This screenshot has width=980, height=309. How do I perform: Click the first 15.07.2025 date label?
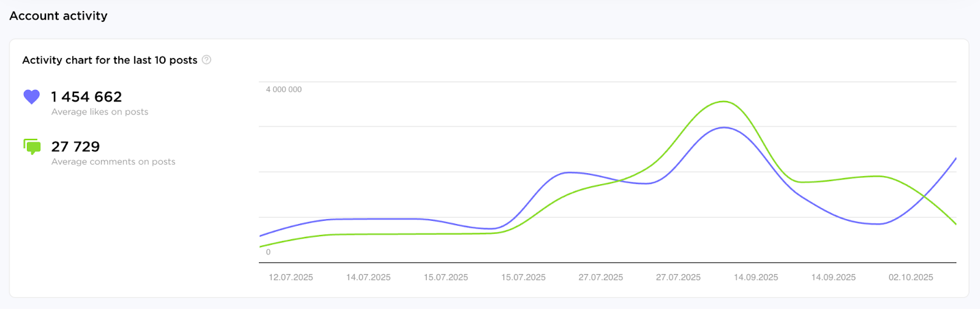coord(446,277)
